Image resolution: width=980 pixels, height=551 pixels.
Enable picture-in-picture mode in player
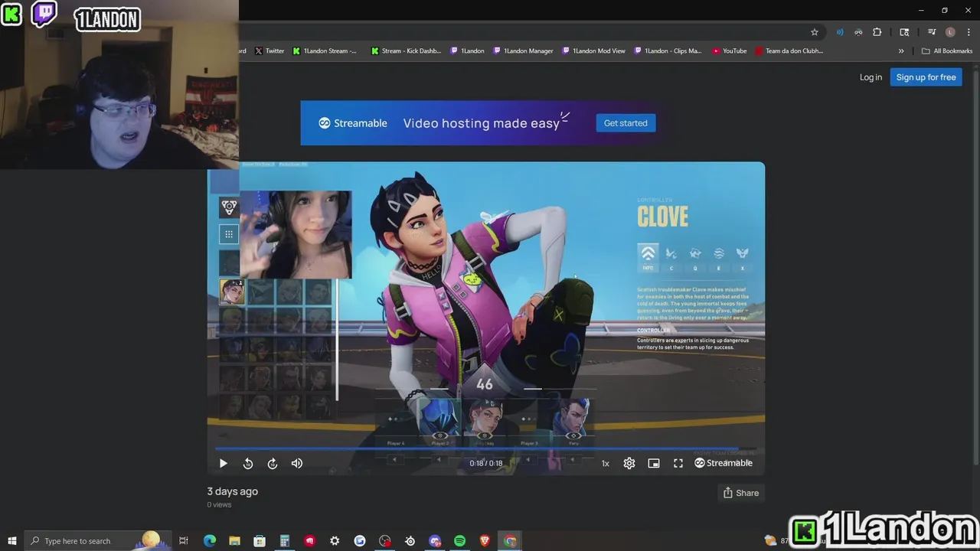coord(654,463)
